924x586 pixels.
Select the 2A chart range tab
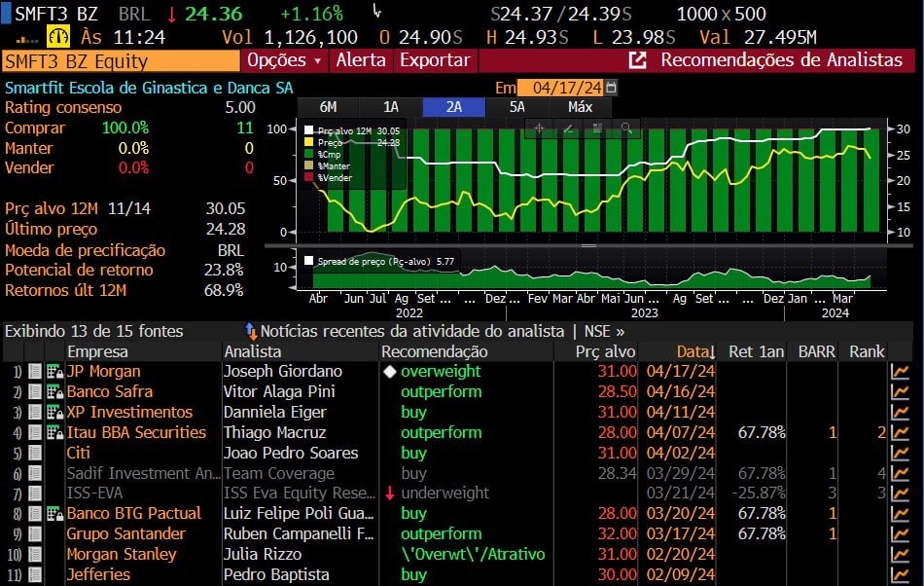click(454, 107)
